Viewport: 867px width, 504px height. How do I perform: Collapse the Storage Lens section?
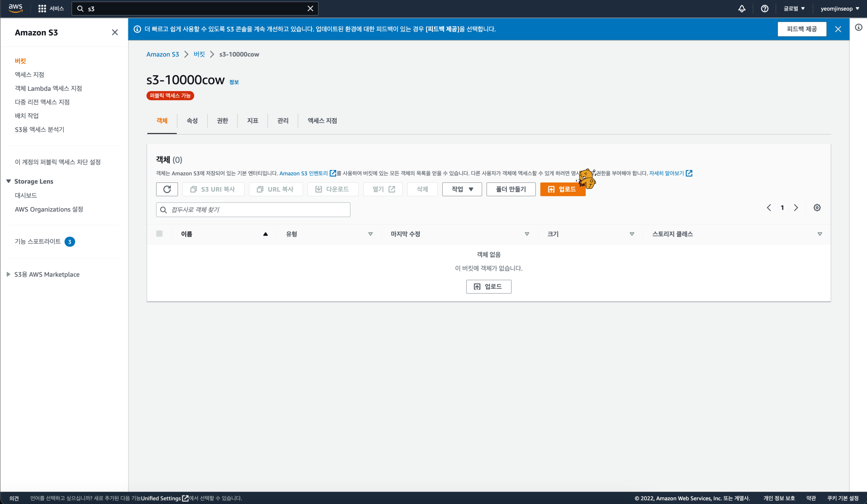[9, 181]
